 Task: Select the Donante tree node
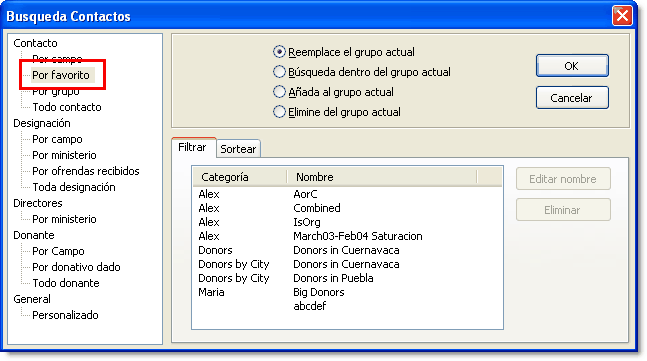point(34,235)
